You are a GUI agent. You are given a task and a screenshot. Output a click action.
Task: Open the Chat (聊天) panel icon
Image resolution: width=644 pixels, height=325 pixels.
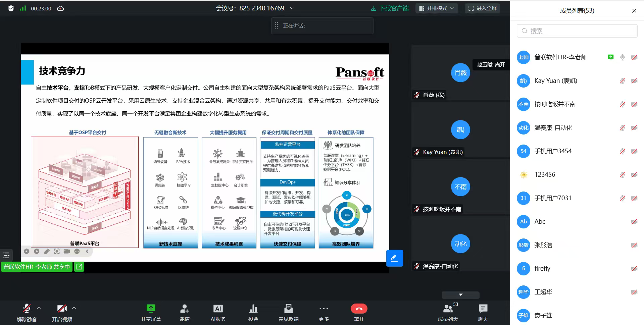coord(483,309)
